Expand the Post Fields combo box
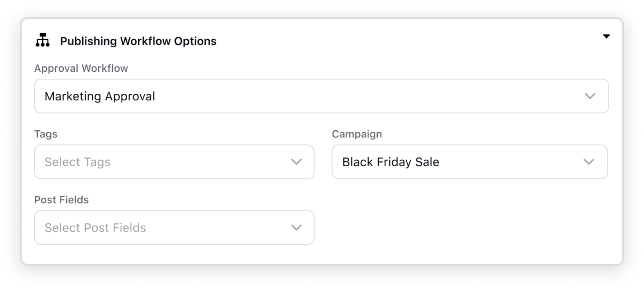 pos(174,227)
